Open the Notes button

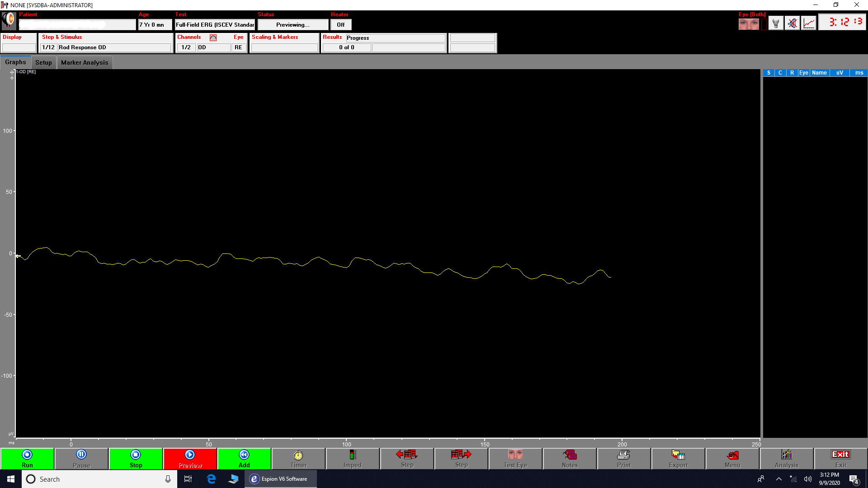click(x=570, y=459)
